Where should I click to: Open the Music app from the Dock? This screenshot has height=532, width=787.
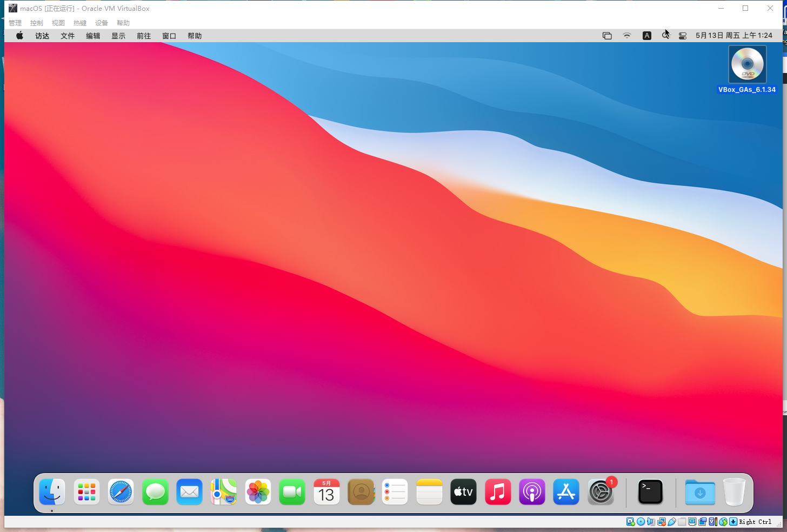pos(497,491)
